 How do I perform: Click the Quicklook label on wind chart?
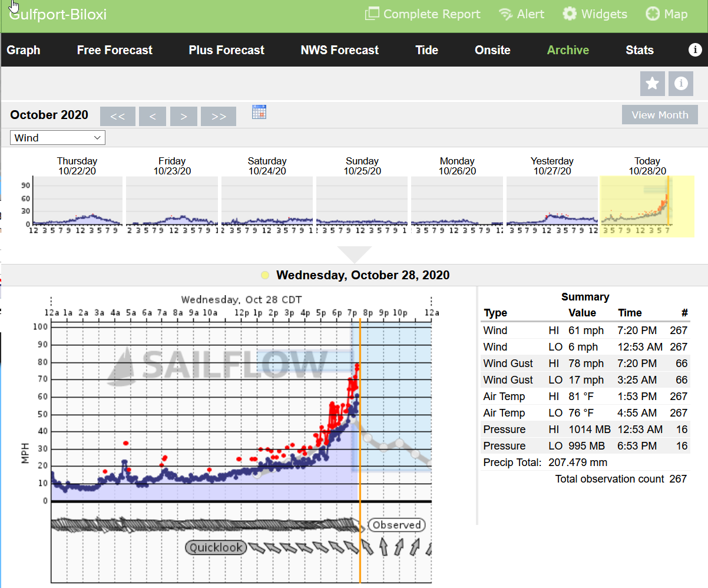[216, 547]
